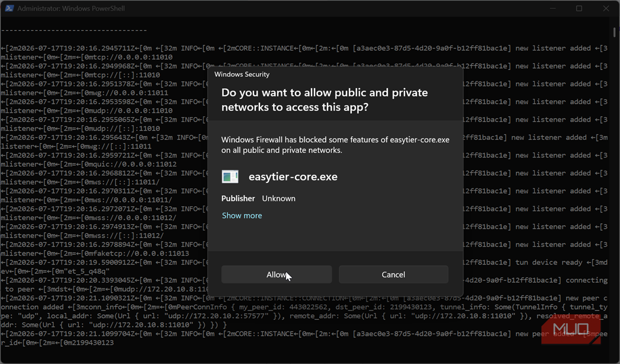Maximize the PowerShell window
Viewport: 620px width, 364px height.
[579, 8]
